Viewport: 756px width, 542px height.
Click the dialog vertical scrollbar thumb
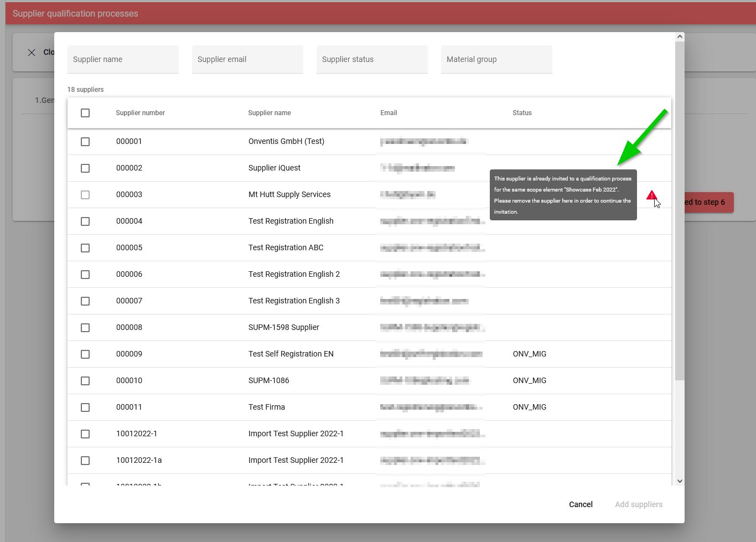[x=680, y=210]
